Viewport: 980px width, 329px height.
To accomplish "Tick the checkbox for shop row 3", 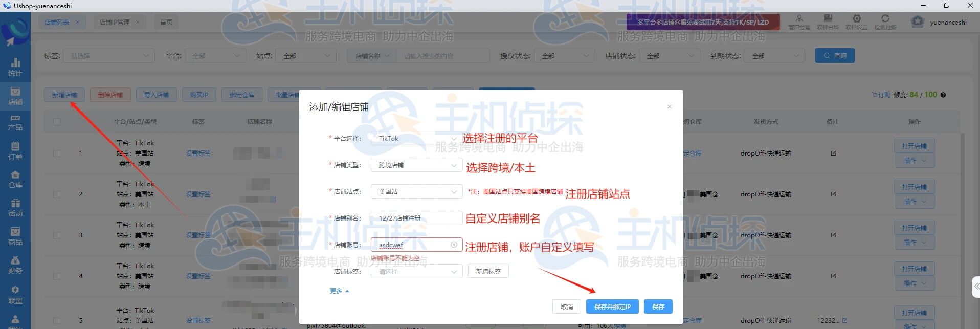I will (57, 235).
